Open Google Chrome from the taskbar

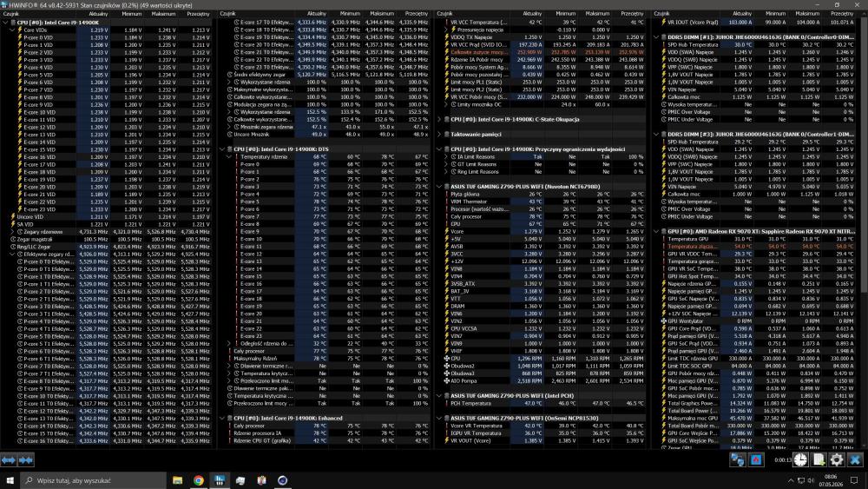point(198,480)
